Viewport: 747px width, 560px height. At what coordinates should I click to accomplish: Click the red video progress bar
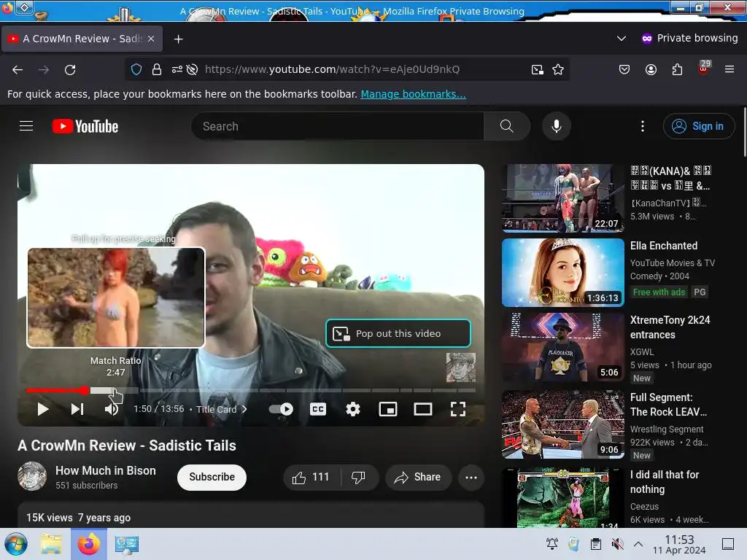(55, 391)
